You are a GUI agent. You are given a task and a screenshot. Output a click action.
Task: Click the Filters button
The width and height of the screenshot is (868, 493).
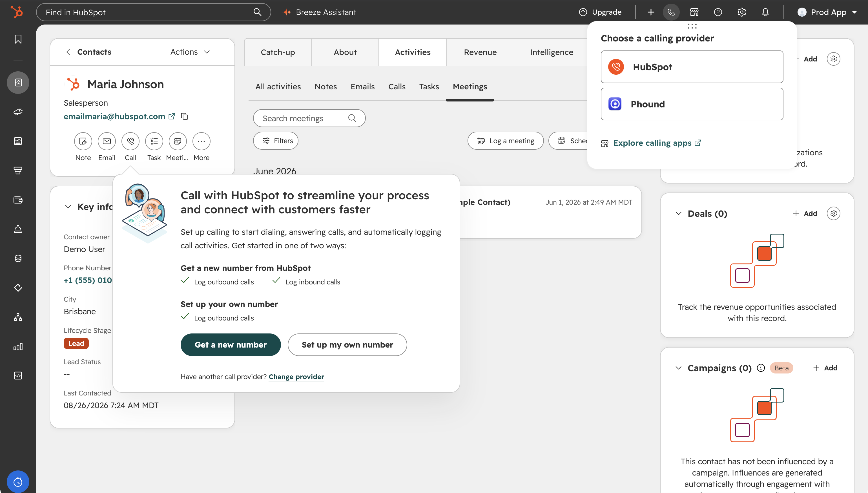[x=276, y=141]
